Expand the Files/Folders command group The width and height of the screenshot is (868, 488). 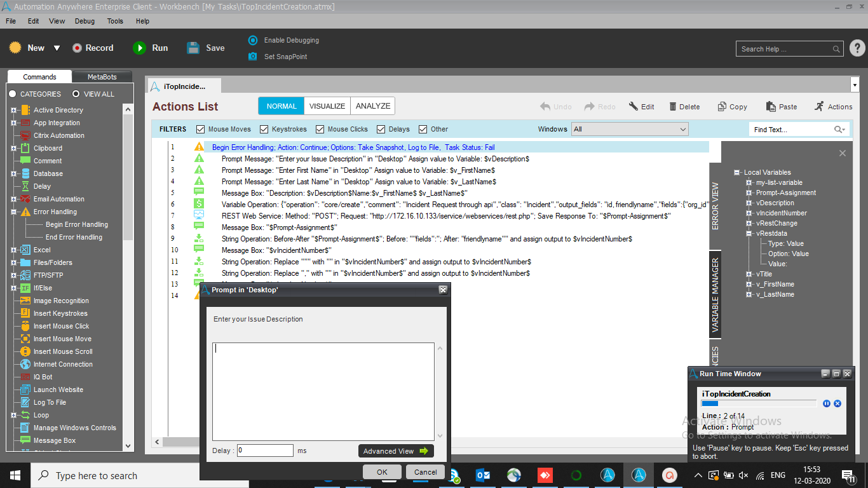pyautogui.click(x=14, y=262)
